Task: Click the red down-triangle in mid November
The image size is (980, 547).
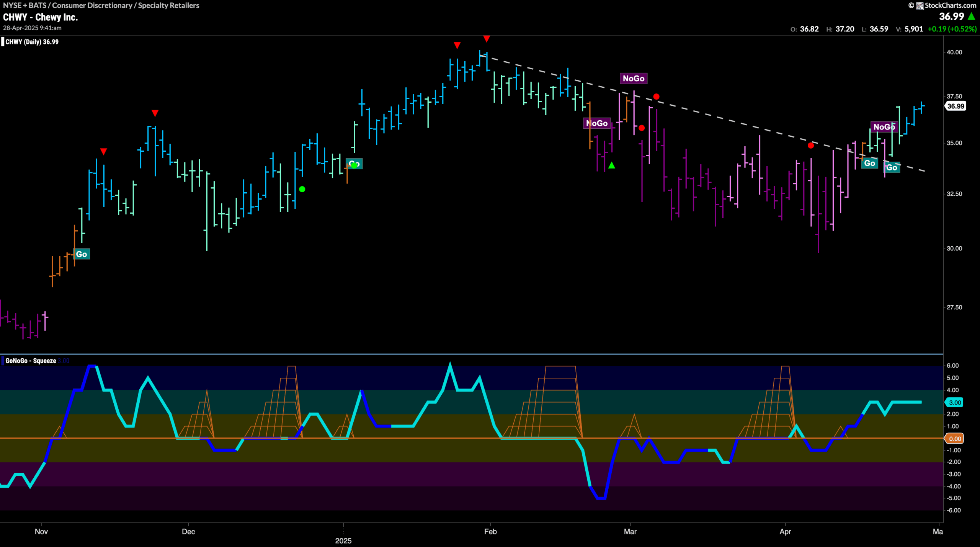Action: tap(103, 152)
